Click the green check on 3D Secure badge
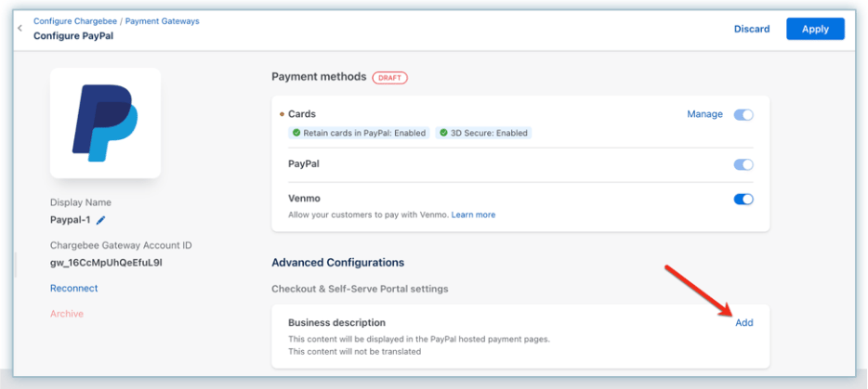This screenshot has width=868, height=389. (443, 134)
